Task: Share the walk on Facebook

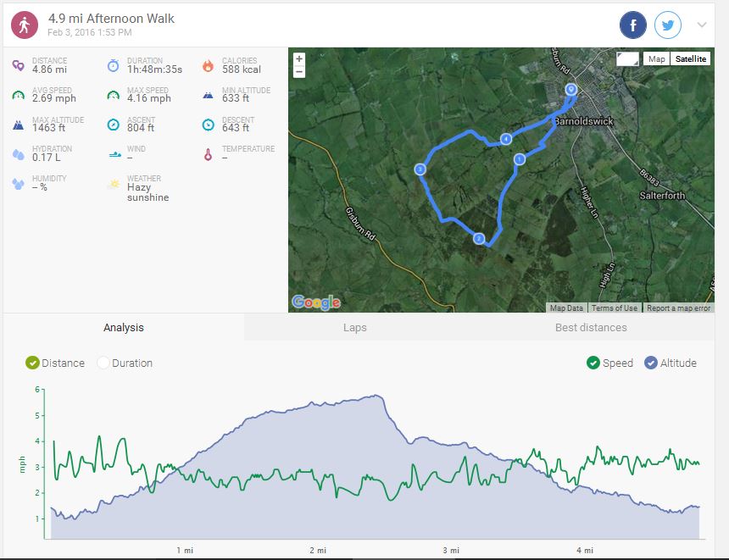Action: [633, 25]
